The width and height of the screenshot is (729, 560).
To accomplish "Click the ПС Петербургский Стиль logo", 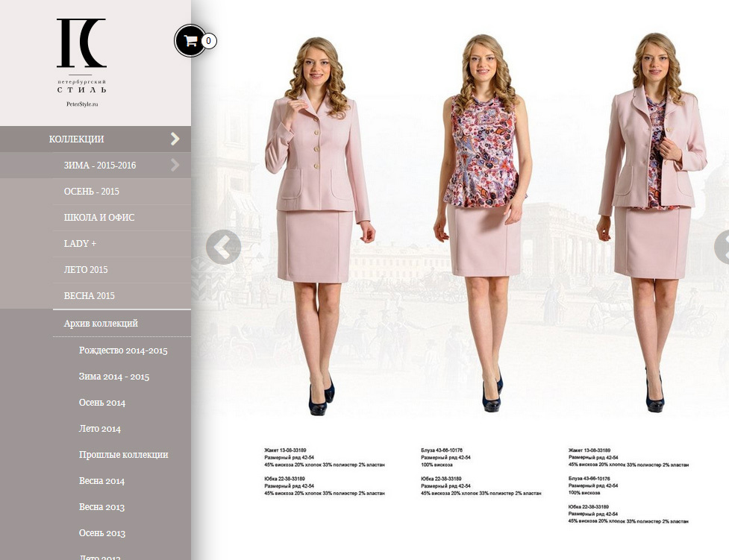I will 82,55.
